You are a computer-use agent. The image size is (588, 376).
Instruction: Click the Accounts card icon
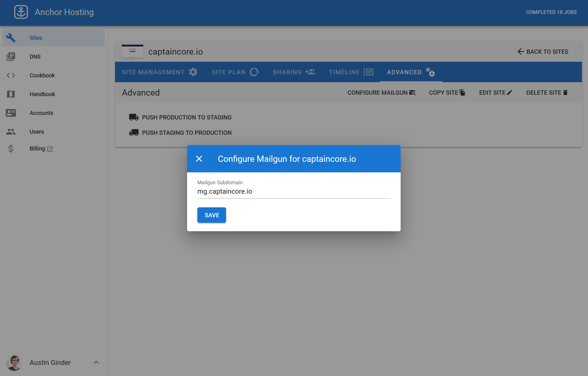[11, 113]
